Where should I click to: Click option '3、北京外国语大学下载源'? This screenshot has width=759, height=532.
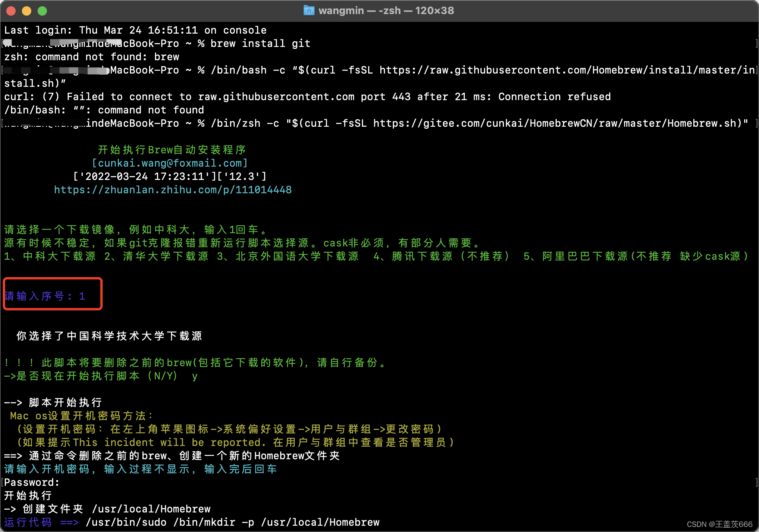(288, 257)
